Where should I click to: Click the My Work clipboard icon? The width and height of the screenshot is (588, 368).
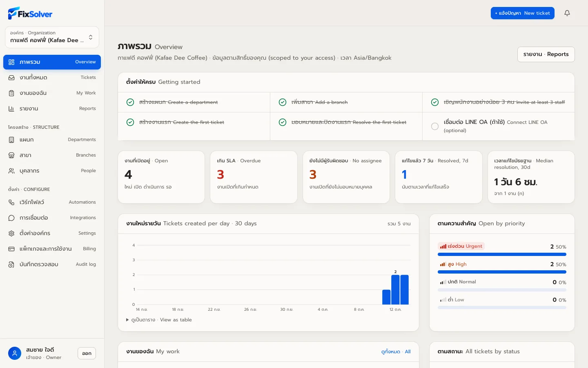pyautogui.click(x=11, y=93)
